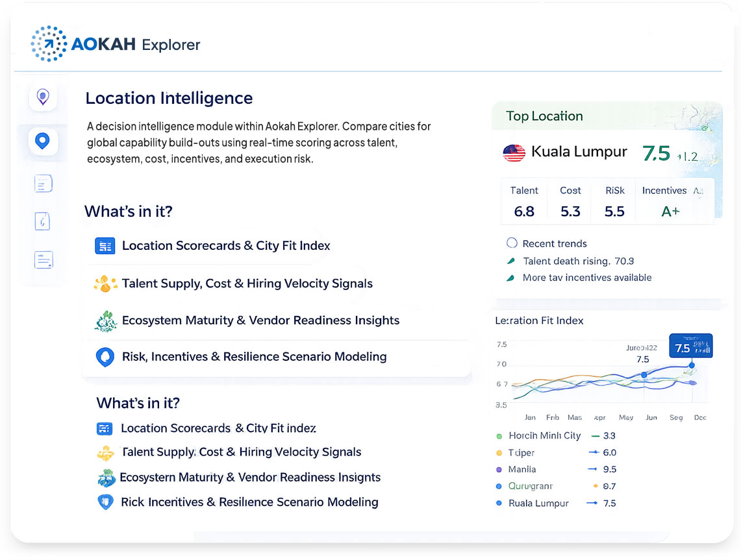Click the Horcih Minh City green legend dot

point(499,436)
